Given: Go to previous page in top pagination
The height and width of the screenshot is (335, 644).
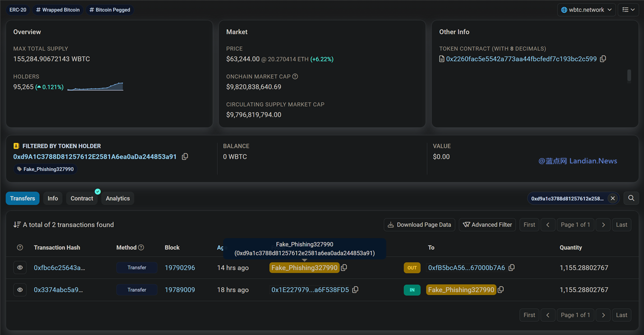Looking at the screenshot, I should click(x=548, y=225).
